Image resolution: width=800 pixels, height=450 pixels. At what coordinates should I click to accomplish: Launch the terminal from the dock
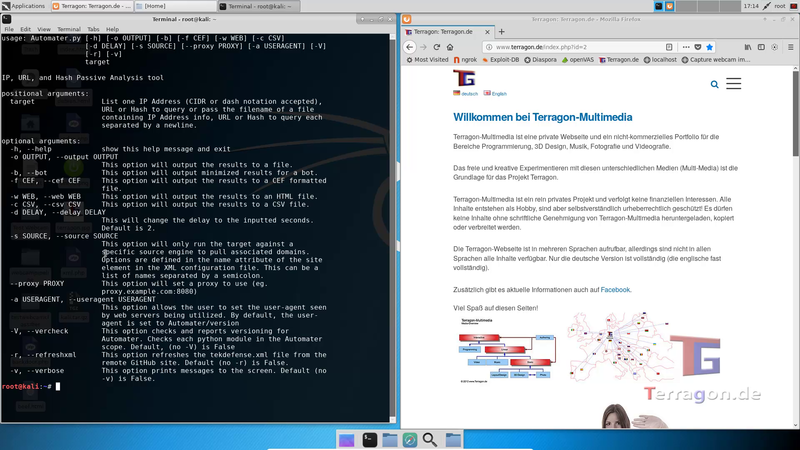(369, 440)
